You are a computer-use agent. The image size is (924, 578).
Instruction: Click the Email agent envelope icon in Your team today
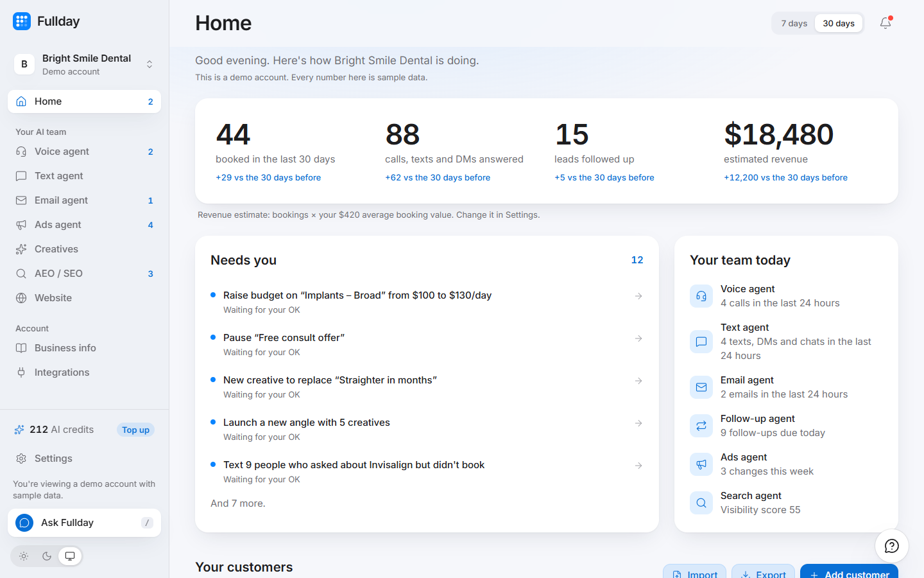pyautogui.click(x=701, y=387)
